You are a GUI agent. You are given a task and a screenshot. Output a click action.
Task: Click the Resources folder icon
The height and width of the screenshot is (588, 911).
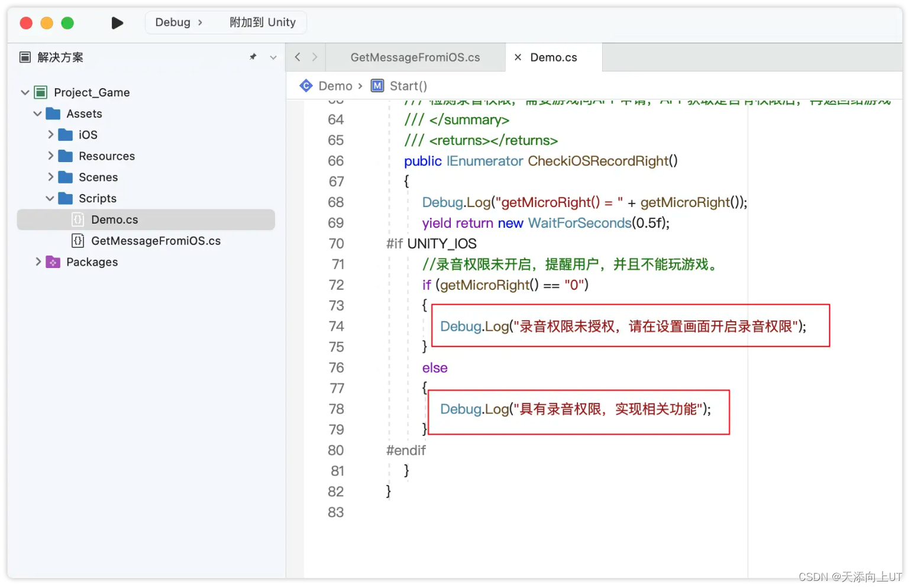point(66,156)
